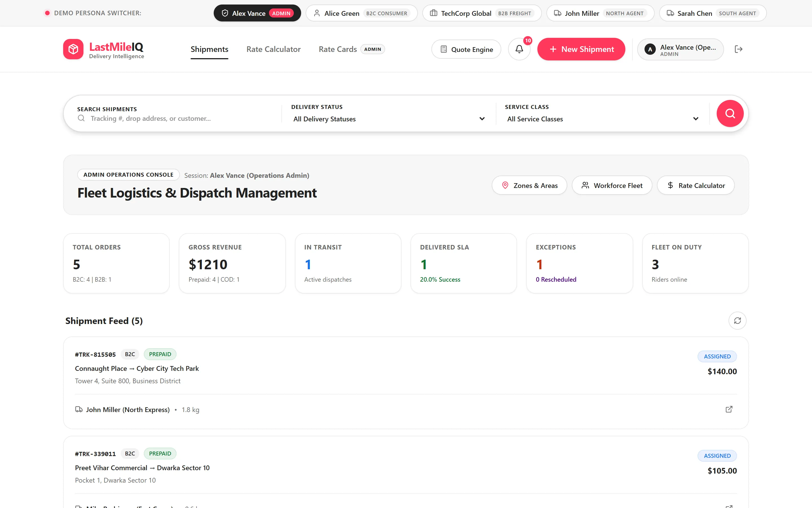
Task: Click the 0 Rescheduled link text
Action: pyautogui.click(x=556, y=279)
